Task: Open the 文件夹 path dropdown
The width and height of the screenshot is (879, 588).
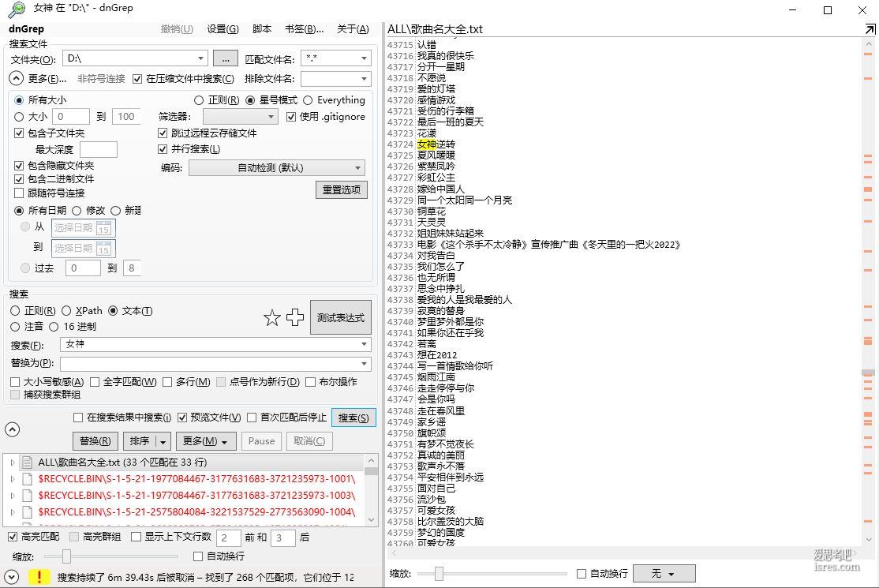Action: (x=200, y=58)
